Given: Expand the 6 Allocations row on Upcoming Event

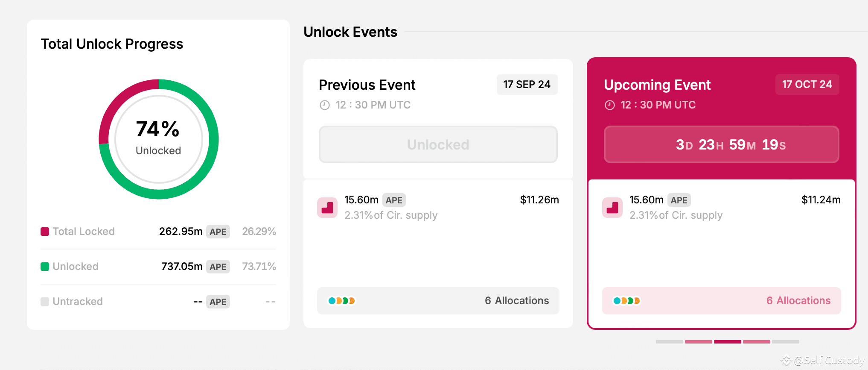Looking at the screenshot, I should coord(721,301).
